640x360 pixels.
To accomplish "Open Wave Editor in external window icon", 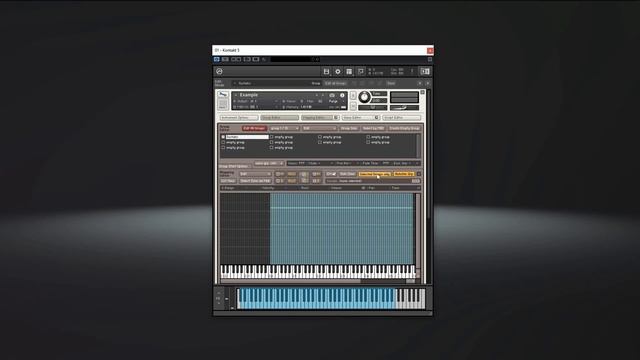I will [x=377, y=118].
